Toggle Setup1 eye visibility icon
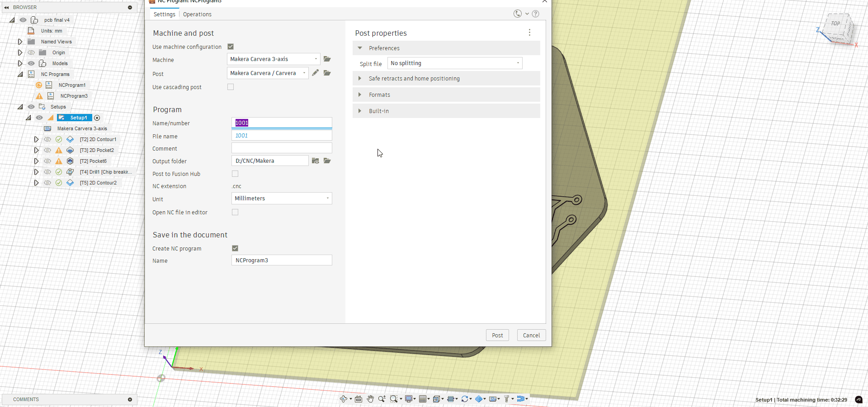 click(39, 118)
